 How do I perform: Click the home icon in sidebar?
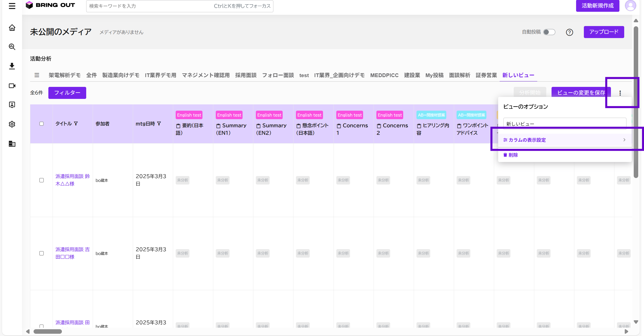pos(12,28)
